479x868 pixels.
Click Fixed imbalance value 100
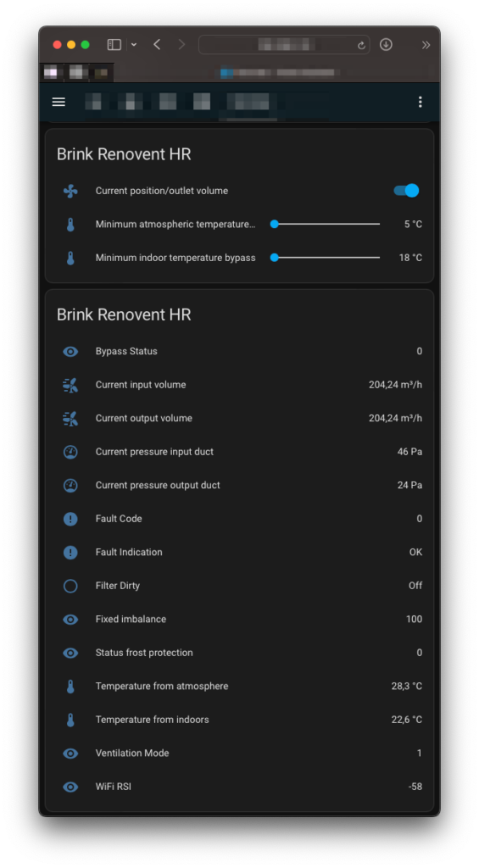[415, 620]
